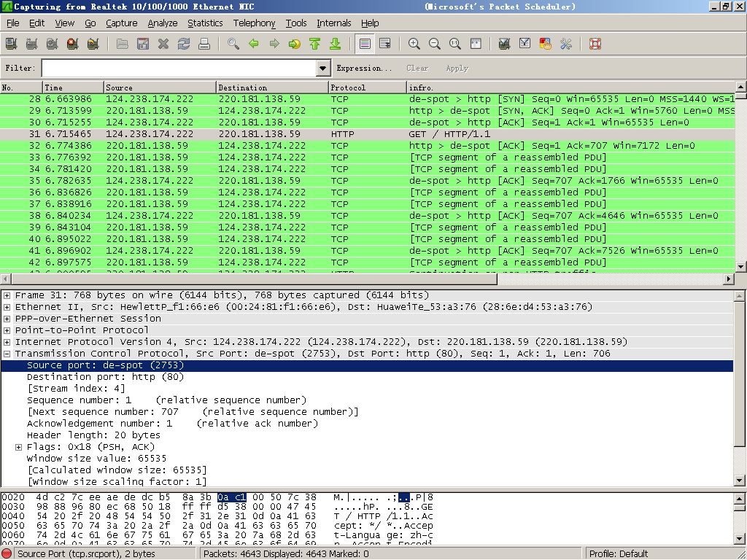
Task: Expand PPP-over-Ethernet Session node
Action: [x=7, y=319]
